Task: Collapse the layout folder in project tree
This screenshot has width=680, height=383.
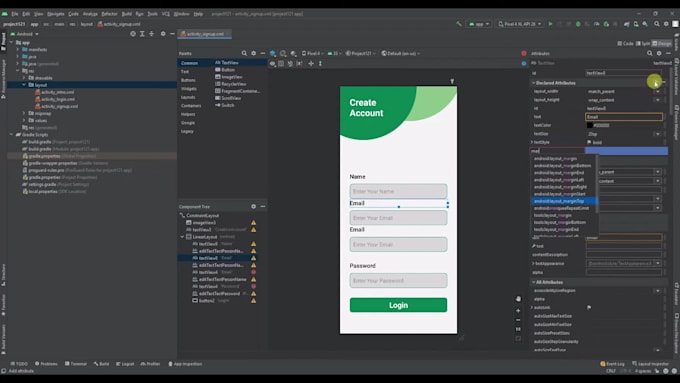Action: 24,85
